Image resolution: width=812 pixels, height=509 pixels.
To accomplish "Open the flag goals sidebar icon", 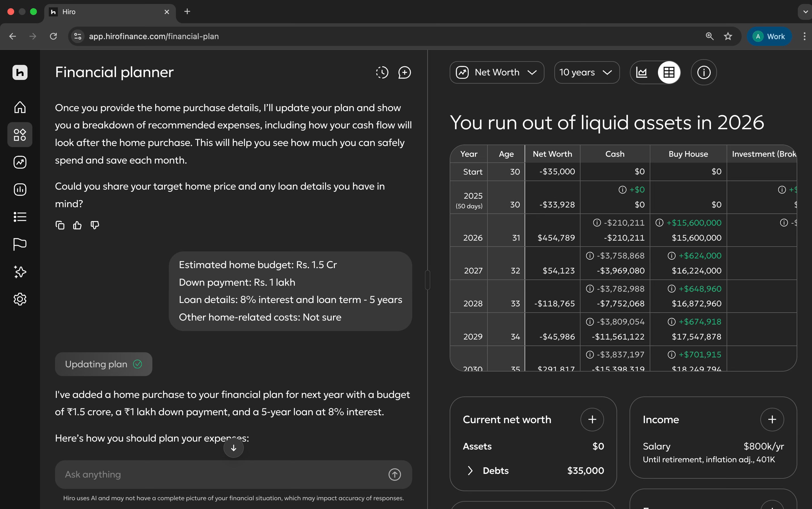I will click(x=20, y=244).
